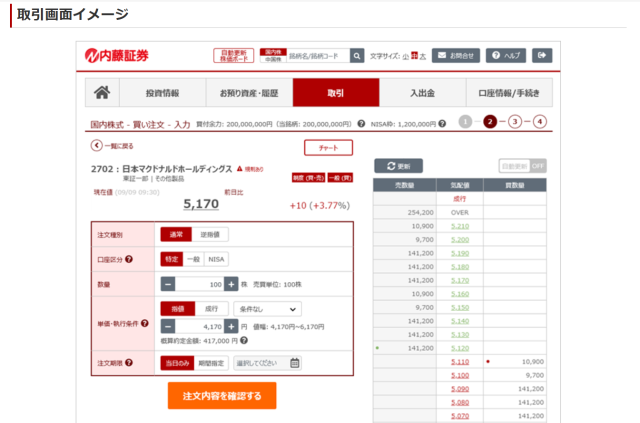This screenshot has height=423, width=640.
Task: Click current price 5,170
Action: [201, 204]
